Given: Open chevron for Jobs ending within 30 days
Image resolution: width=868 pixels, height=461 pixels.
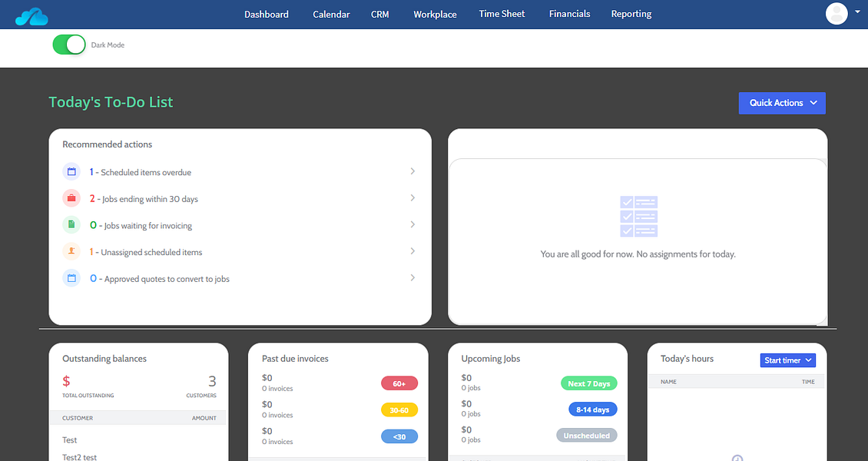Looking at the screenshot, I should point(412,198).
